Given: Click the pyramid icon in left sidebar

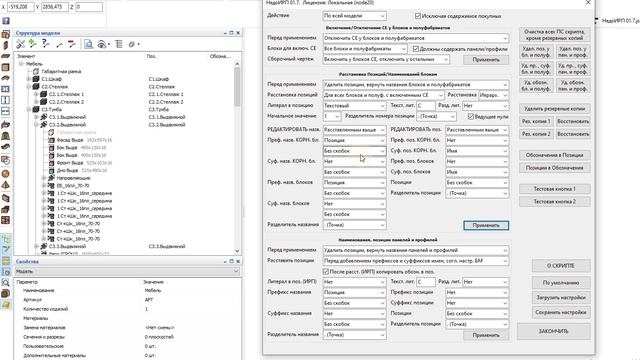Looking at the screenshot, I should click(5, 185).
